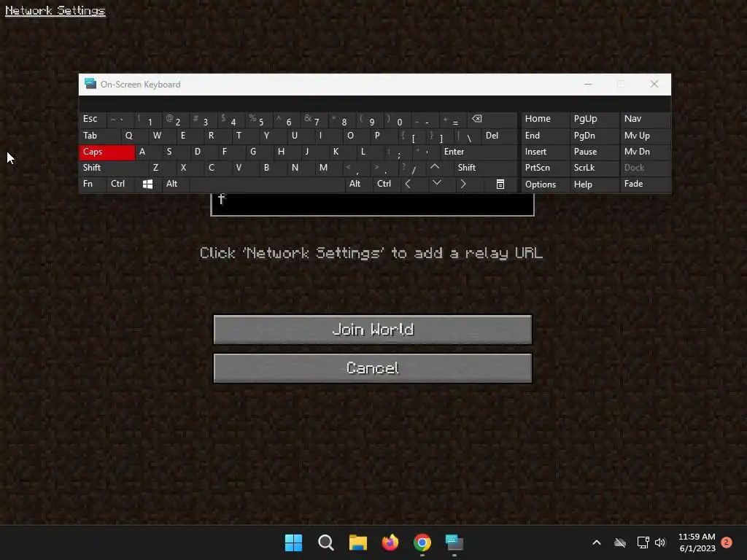Click the PgDn key
The width and height of the screenshot is (747, 560).
coord(594,136)
